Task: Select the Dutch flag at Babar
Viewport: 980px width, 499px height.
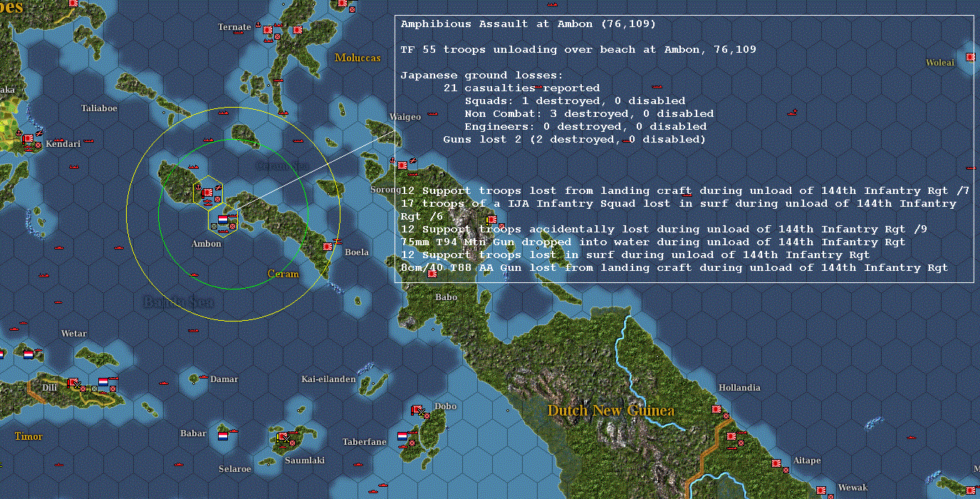Action: pos(223,436)
